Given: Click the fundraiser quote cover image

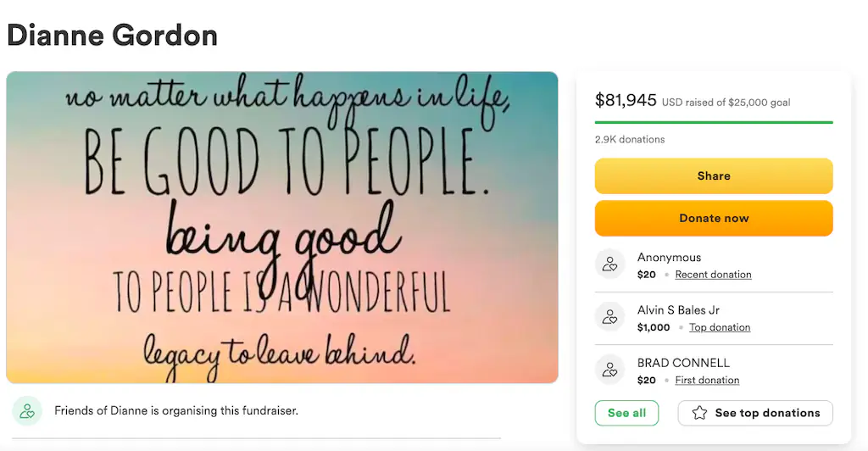Looking at the screenshot, I should (282, 227).
